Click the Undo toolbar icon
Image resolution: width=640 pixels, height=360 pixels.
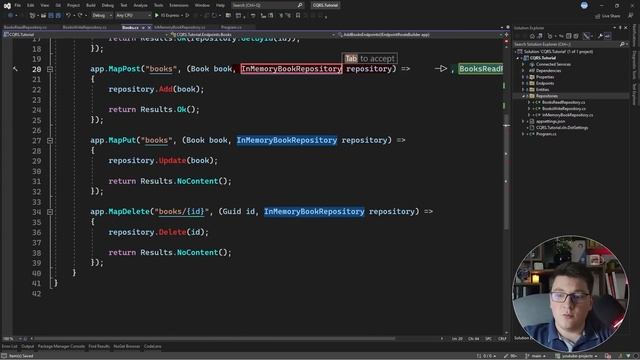pos(68,16)
